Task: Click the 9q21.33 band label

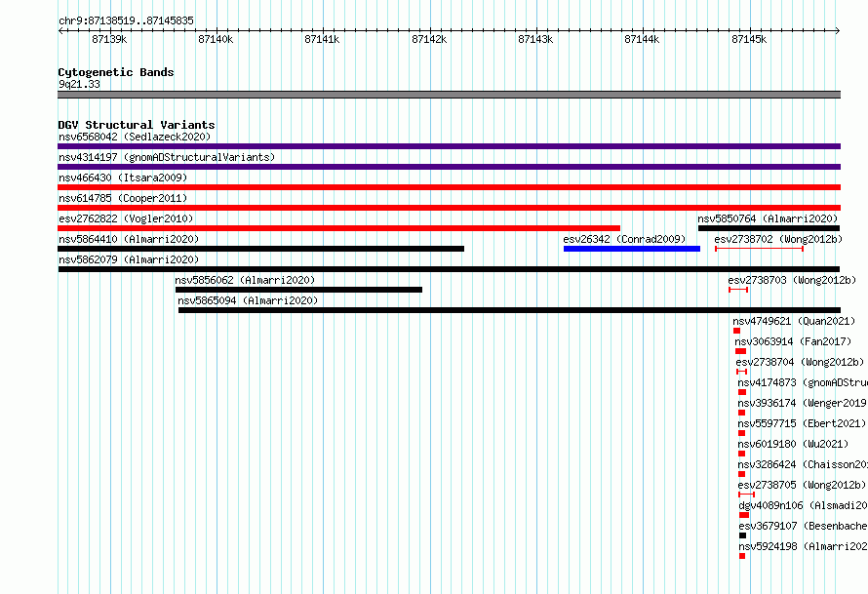Action: [x=79, y=84]
